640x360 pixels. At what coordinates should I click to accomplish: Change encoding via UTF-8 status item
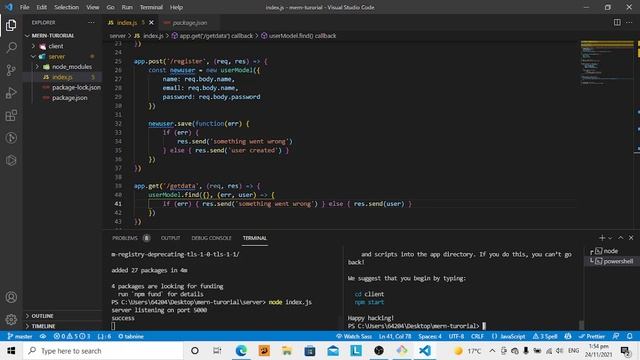456,336
